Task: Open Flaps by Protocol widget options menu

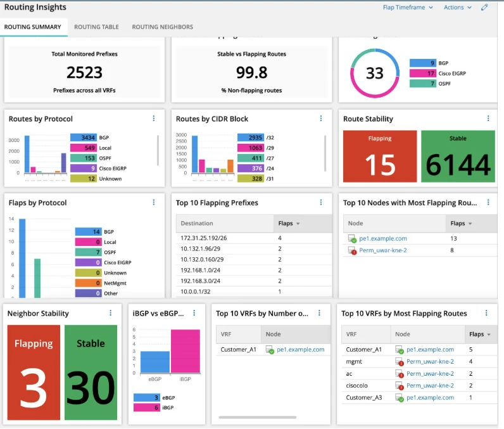Action: [x=154, y=202]
